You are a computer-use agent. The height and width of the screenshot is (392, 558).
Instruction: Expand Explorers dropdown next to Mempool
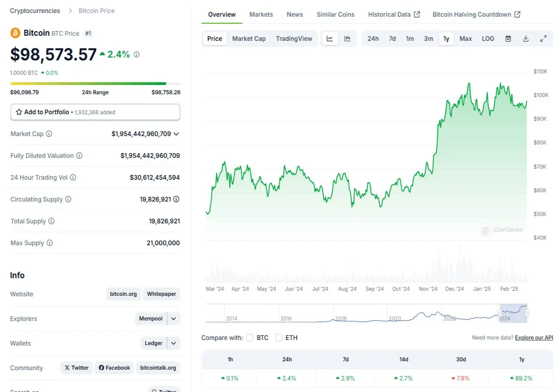173,319
